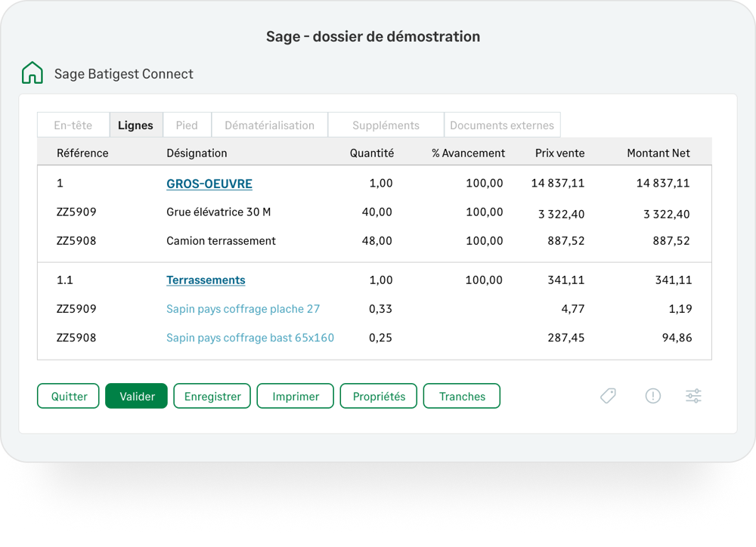Click quantity 40,00 of Grue élévatrice
Viewport: 756px width, 547px height.
[x=377, y=212]
